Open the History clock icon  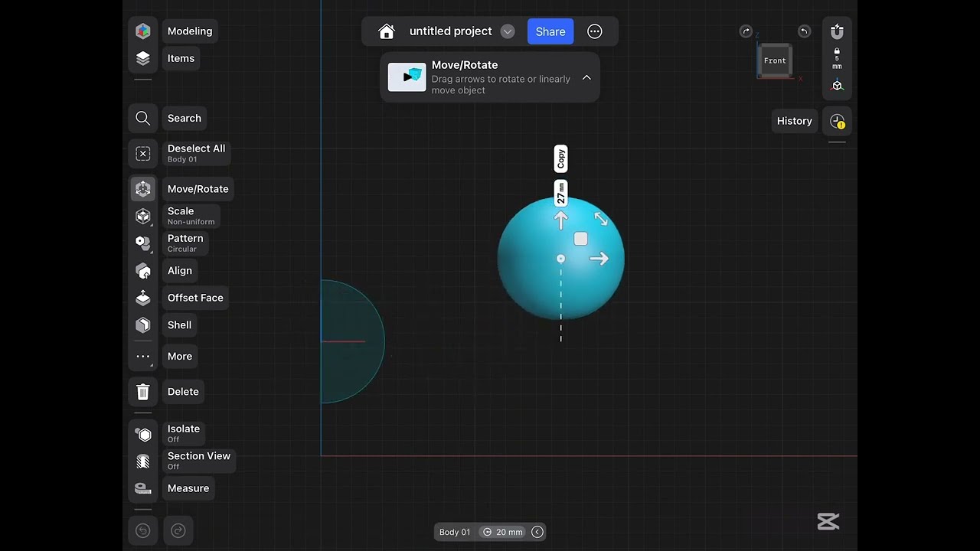tap(837, 121)
